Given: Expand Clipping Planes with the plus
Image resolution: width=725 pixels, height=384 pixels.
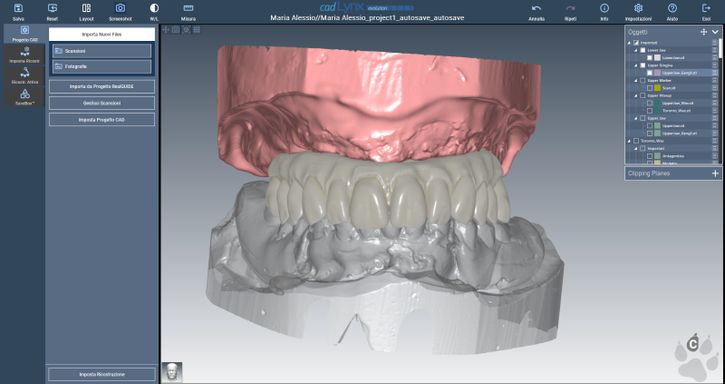Looking at the screenshot, I should pyautogui.click(x=715, y=173).
